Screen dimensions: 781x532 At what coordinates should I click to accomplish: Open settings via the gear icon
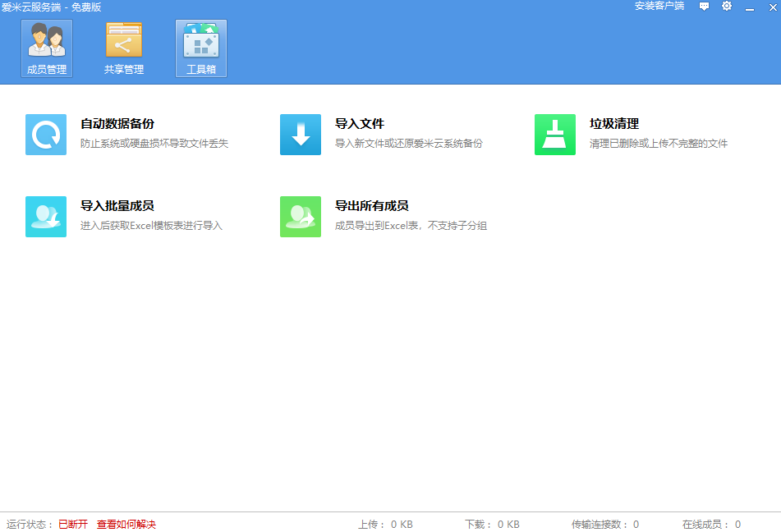click(727, 7)
